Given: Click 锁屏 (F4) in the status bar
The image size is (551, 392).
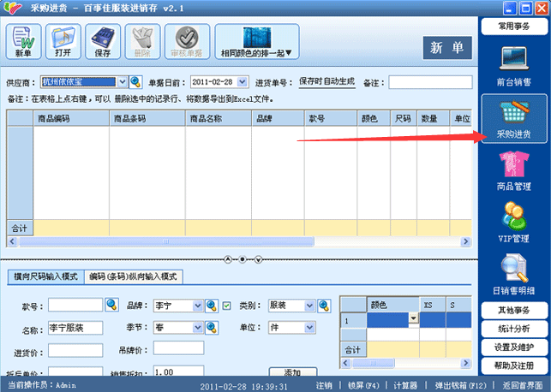Looking at the screenshot, I should click(x=363, y=385).
